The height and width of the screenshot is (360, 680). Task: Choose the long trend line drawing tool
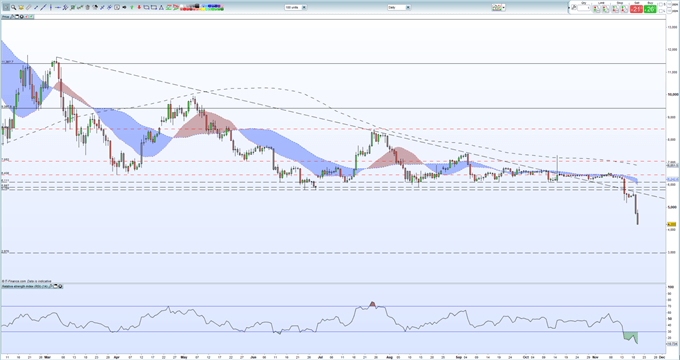pyautogui.click(x=43, y=7)
